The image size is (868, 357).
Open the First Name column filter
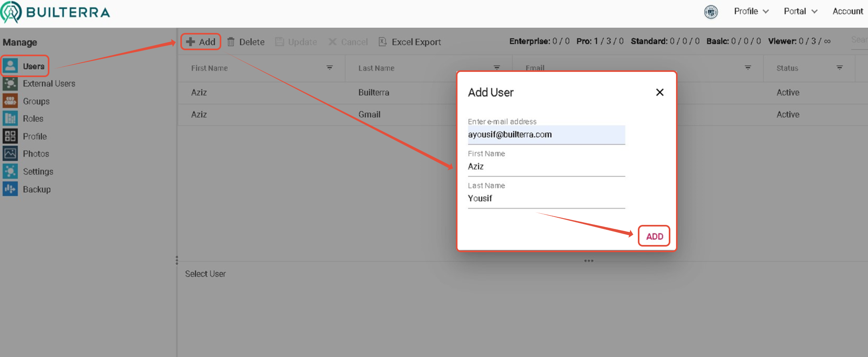(x=329, y=68)
